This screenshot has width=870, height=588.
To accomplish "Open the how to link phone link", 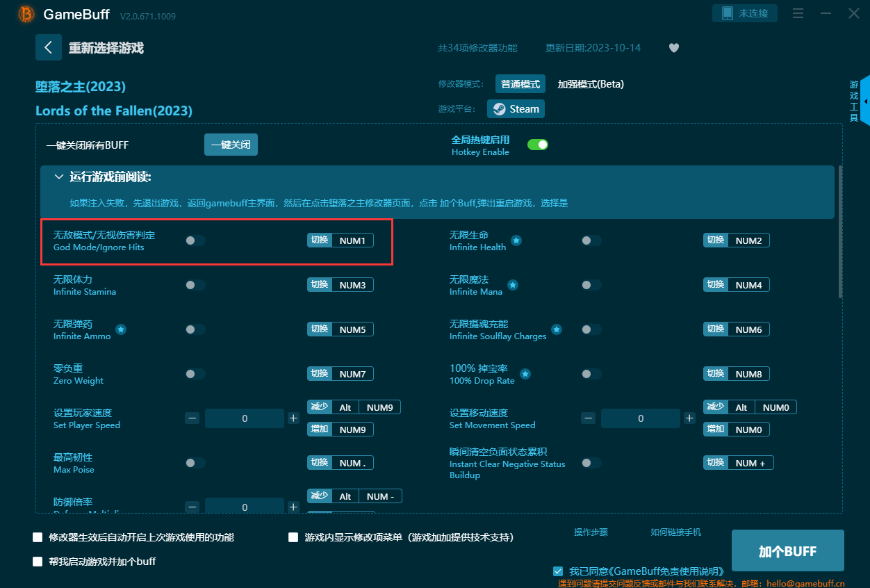I will tap(675, 532).
